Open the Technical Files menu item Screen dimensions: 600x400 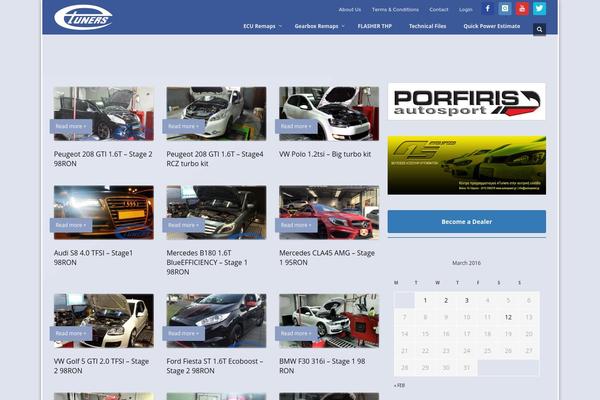pyautogui.click(x=427, y=26)
